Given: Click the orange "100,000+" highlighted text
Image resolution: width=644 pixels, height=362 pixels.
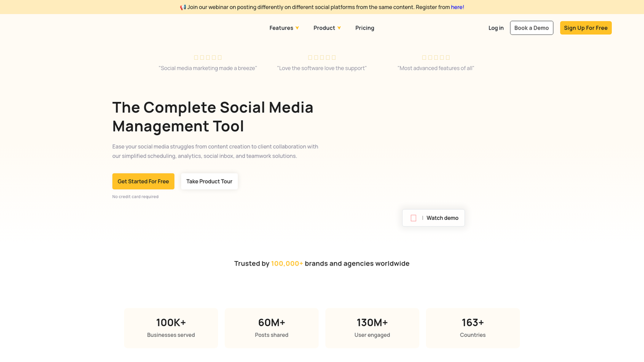Looking at the screenshot, I should pos(287,263).
